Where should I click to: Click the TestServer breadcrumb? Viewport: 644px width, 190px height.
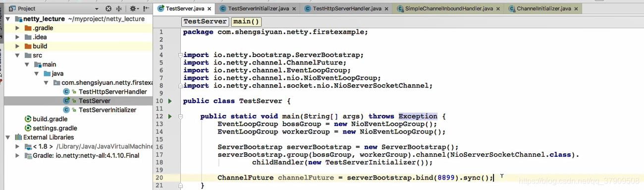[205, 21]
